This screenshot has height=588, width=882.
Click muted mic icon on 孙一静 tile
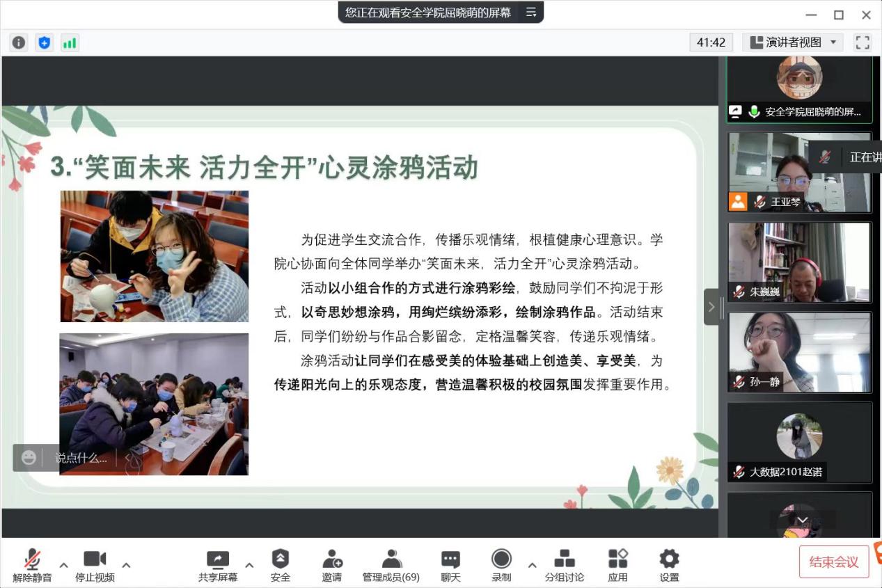(x=738, y=381)
